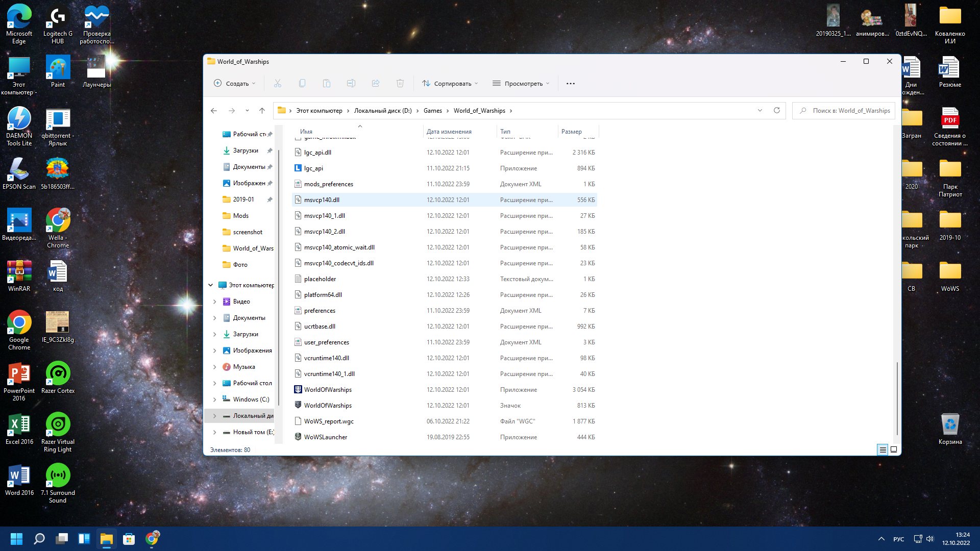980x551 pixels.
Task: Open screenshot folder in navigation pane
Action: coord(248,232)
